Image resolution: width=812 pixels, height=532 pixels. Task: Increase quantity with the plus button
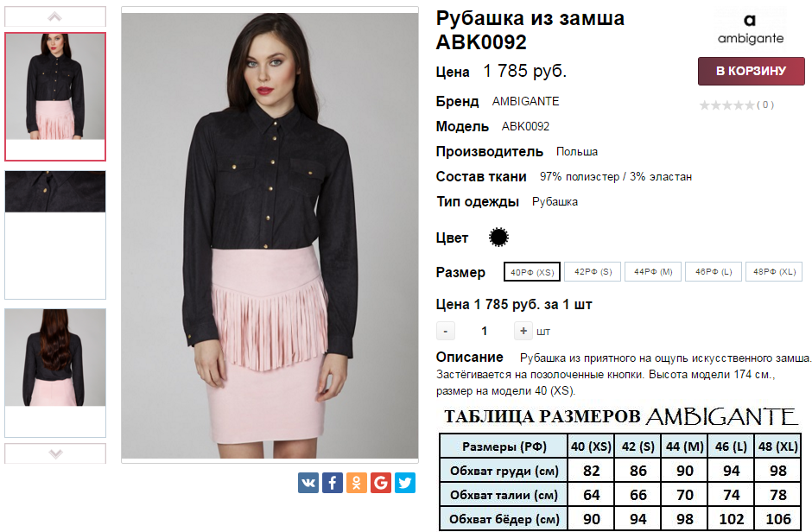pos(523,331)
